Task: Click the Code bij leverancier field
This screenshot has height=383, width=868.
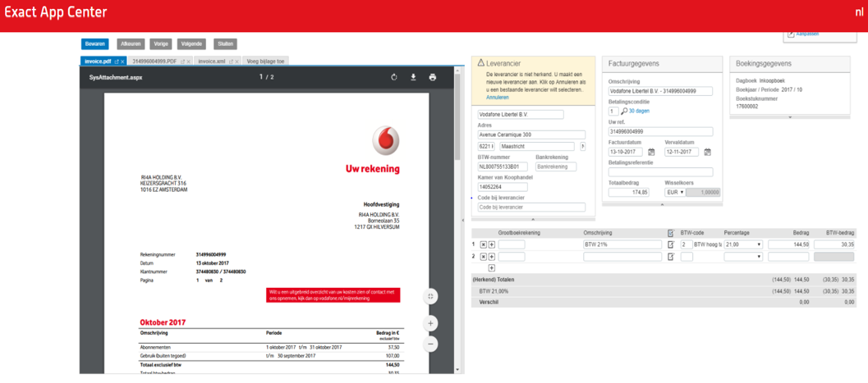Action: point(531,207)
